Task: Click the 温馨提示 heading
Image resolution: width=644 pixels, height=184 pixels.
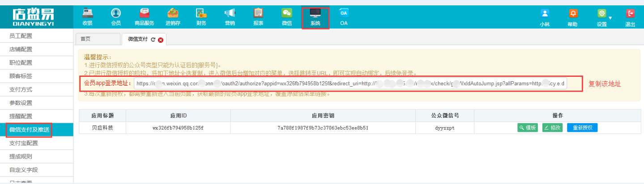Action: point(98,57)
